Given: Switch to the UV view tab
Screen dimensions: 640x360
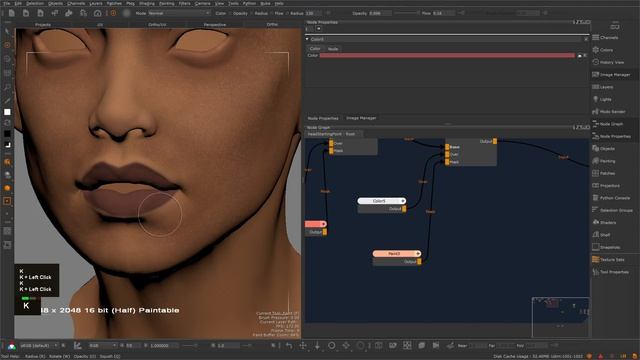Looking at the screenshot, I should tap(100, 24).
